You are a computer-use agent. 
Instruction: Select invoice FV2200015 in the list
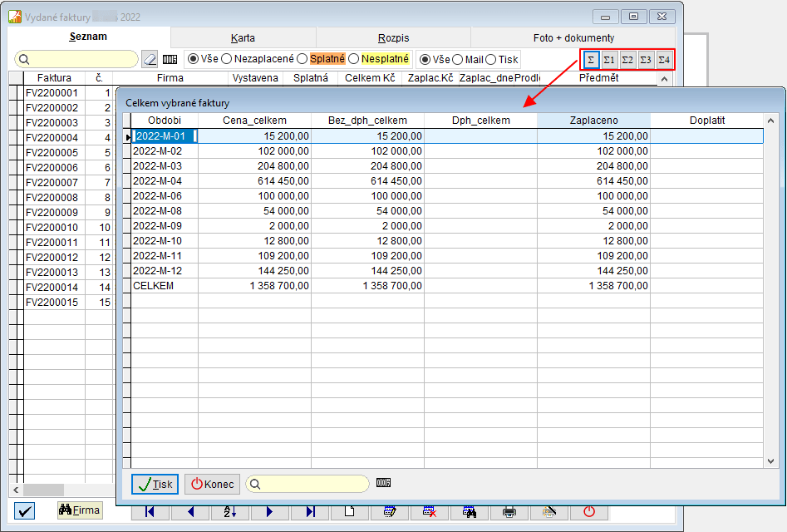[52, 303]
